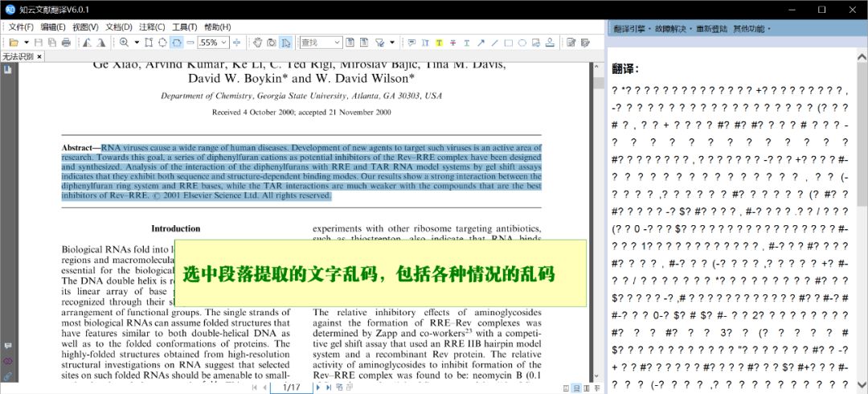Screen dimensions: 868x394
Task: Switch to single page layout view
Action: coord(567,388)
